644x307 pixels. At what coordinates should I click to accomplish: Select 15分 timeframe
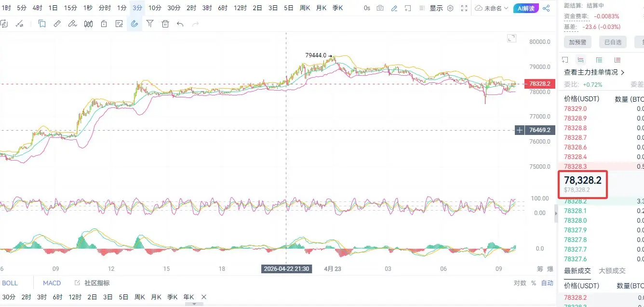point(70,8)
